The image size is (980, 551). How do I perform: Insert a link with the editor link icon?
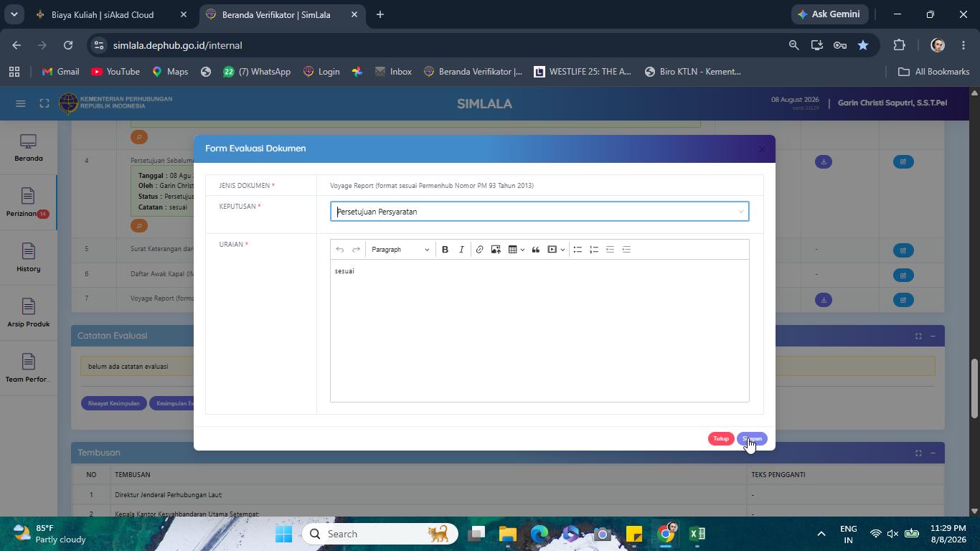[479, 250]
